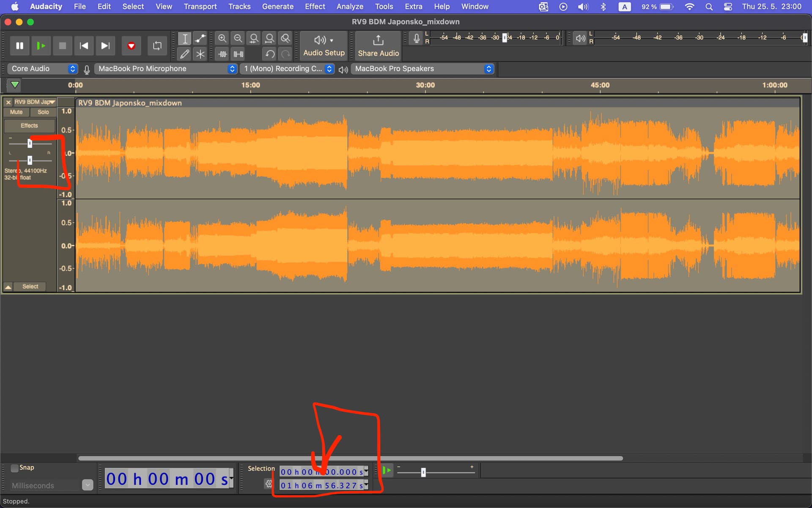
Task: Click the track pan slider
Action: pyautogui.click(x=30, y=160)
